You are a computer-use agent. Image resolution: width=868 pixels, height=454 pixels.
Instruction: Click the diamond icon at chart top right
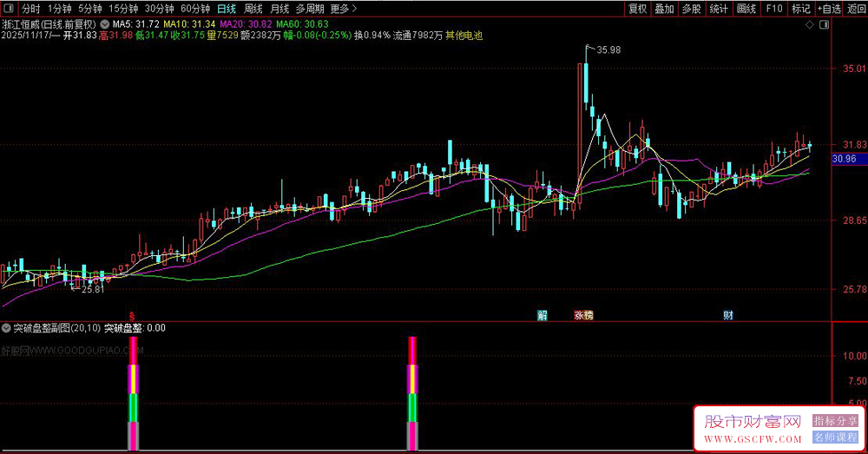[x=809, y=25]
